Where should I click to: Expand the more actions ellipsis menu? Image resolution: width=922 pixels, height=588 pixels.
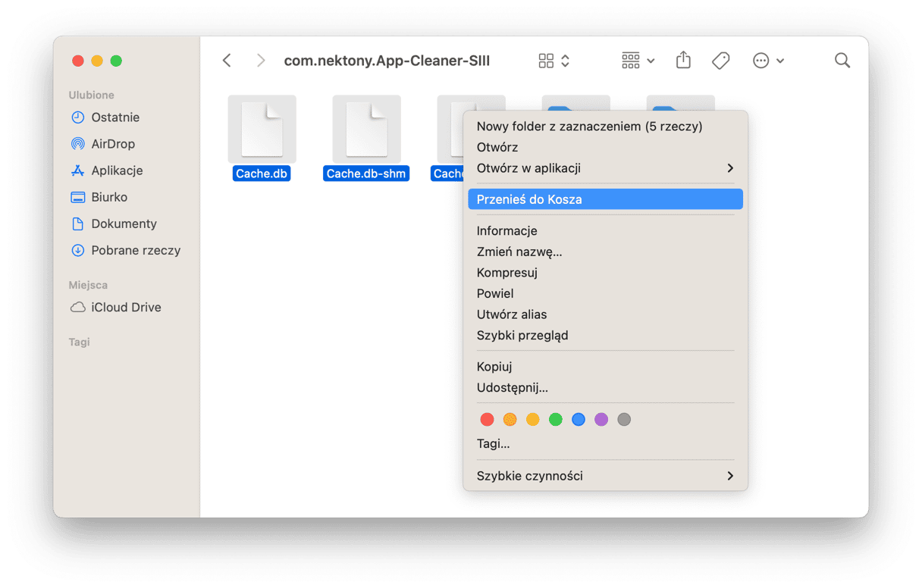coord(767,61)
